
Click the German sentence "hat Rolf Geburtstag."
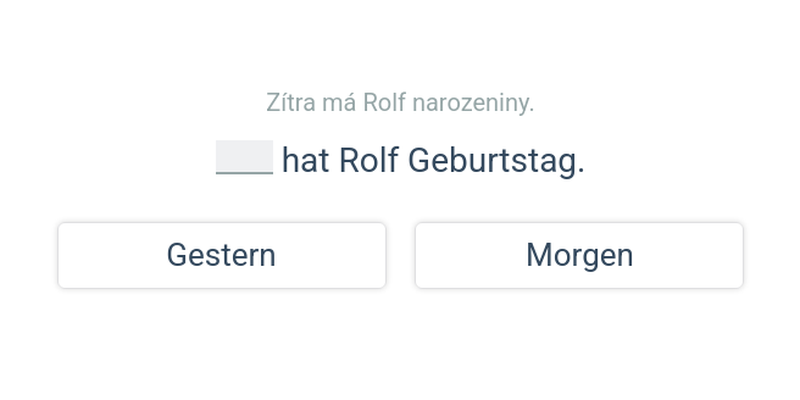click(432, 160)
